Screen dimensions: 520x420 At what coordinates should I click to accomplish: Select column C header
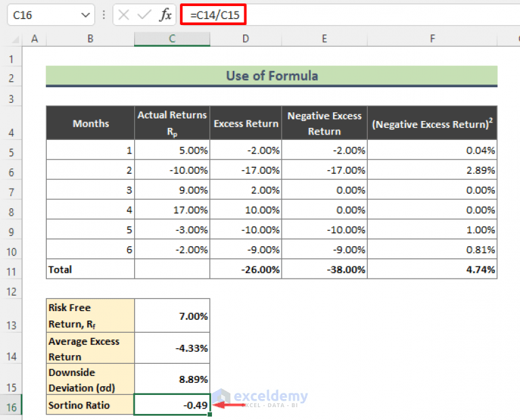pos(172,39)
